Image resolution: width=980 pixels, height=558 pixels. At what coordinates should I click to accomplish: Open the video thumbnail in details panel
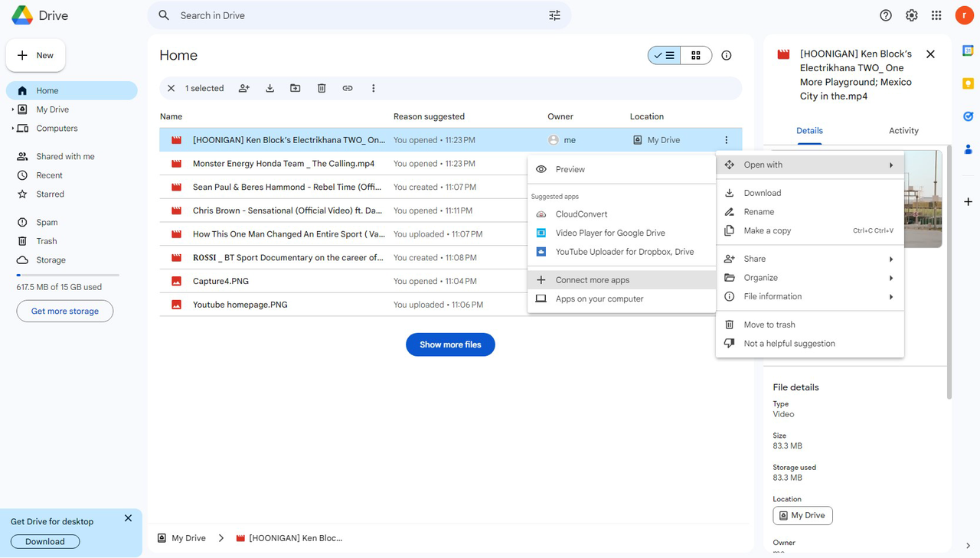point(923,201)
